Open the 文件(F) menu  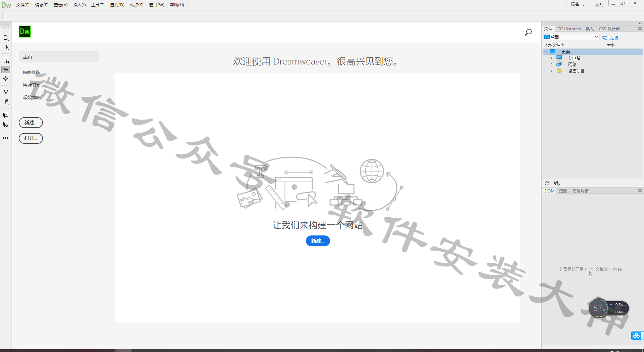click(23, 5)
